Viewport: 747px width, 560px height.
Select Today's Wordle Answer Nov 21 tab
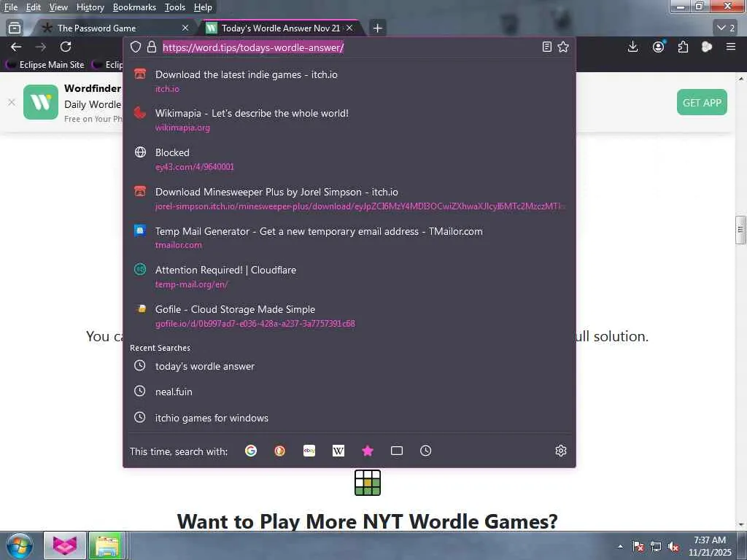[x=281, y=28]
